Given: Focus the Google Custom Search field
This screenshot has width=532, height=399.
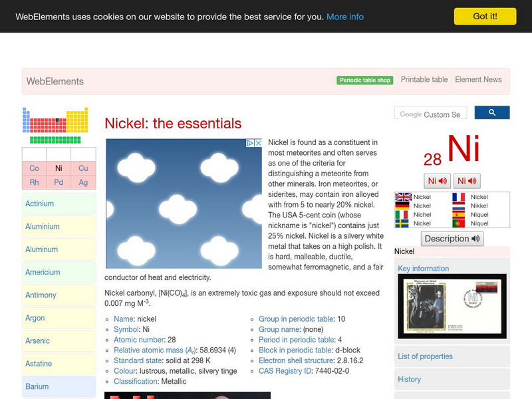Looking at the screenshot, I should pos(430,113).
